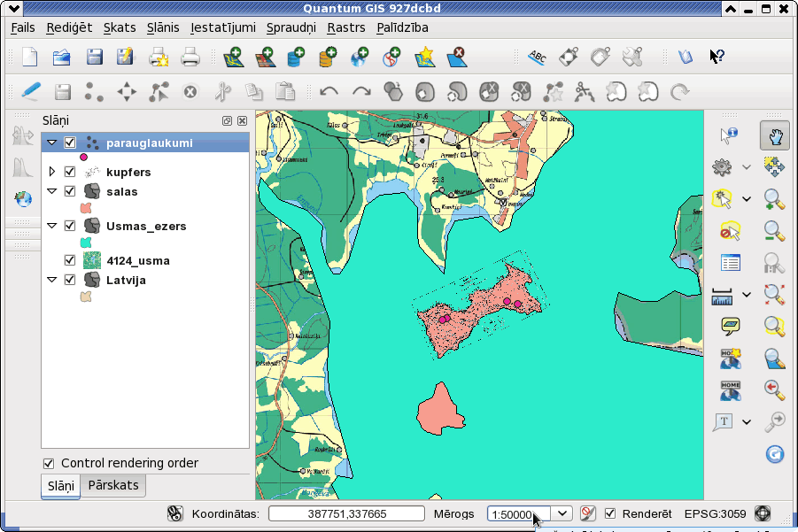The image size is (798, 532).
Task: Open dropdown next to Select Features tool
Action: point(746,199)
